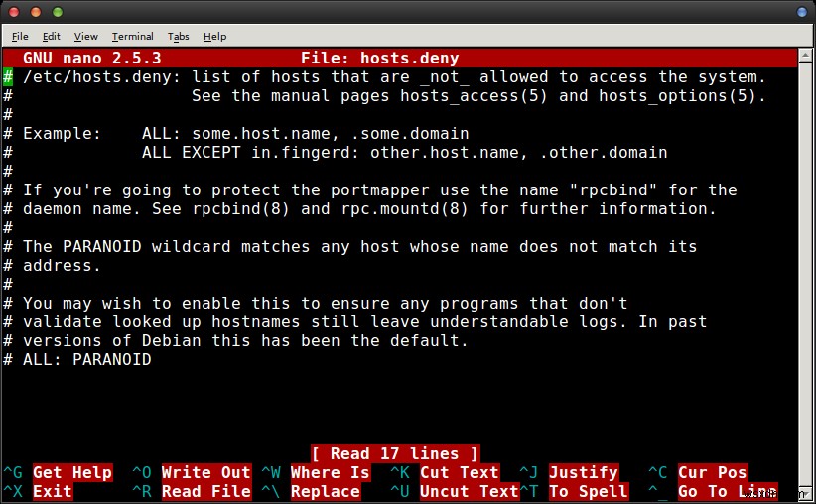Click the red close window button
816x504 pixels.
click(14, 12)
